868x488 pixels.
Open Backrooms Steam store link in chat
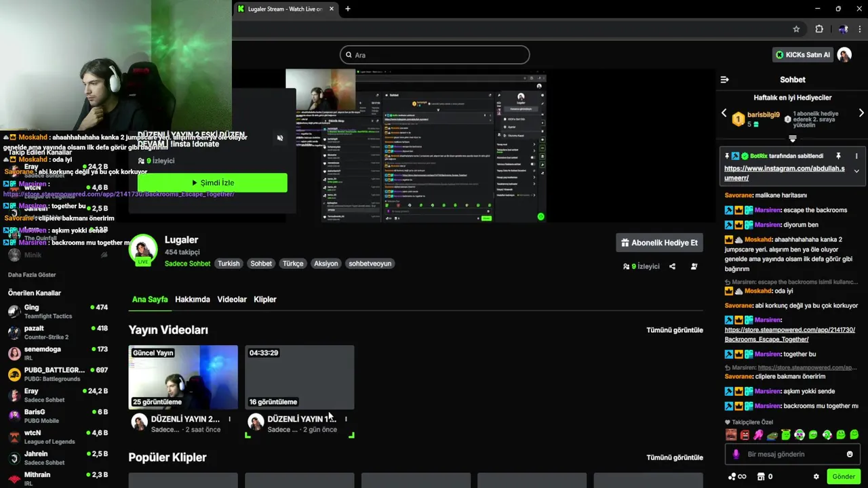click(789, 334)
